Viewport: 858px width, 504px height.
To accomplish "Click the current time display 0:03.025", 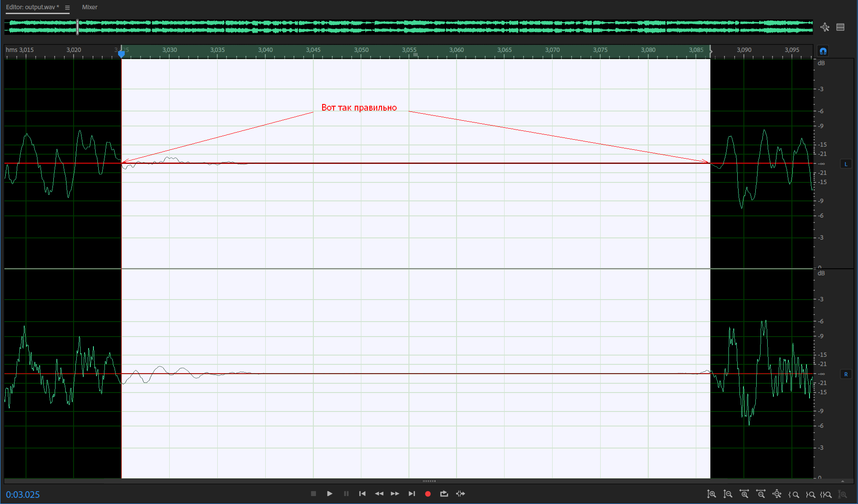I will [23, 495].
